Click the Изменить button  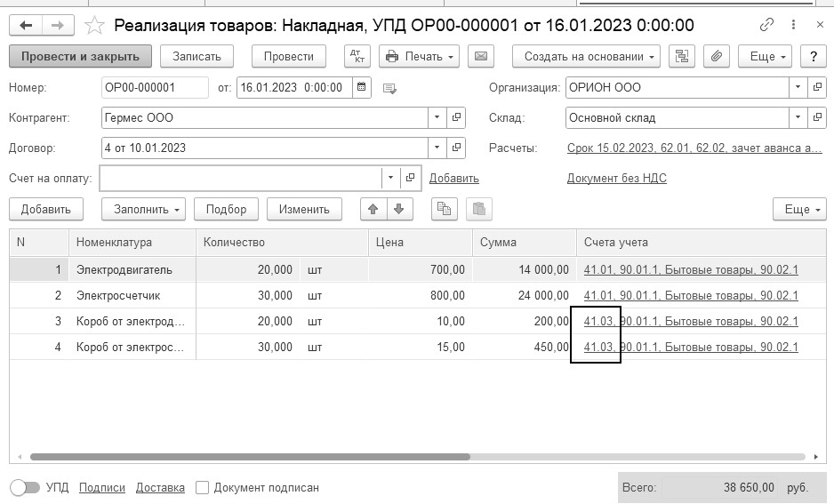(304, 209)
